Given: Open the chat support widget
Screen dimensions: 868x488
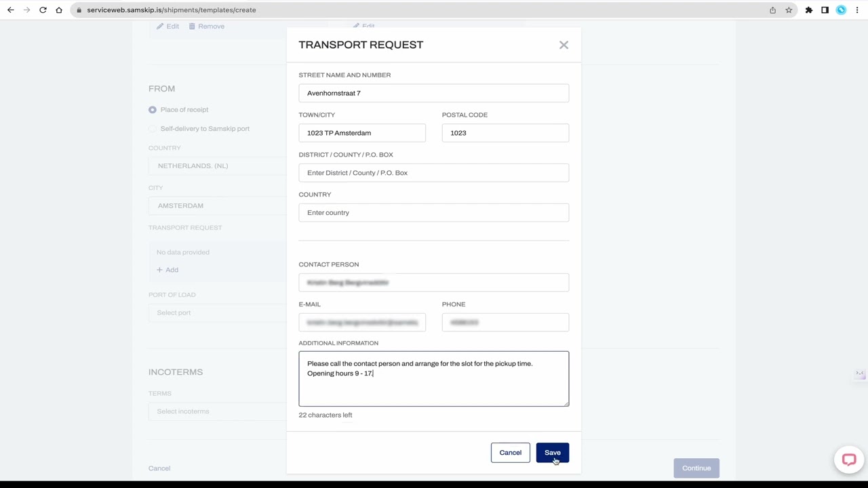Looking at the screenshot, I should [849, 460].
